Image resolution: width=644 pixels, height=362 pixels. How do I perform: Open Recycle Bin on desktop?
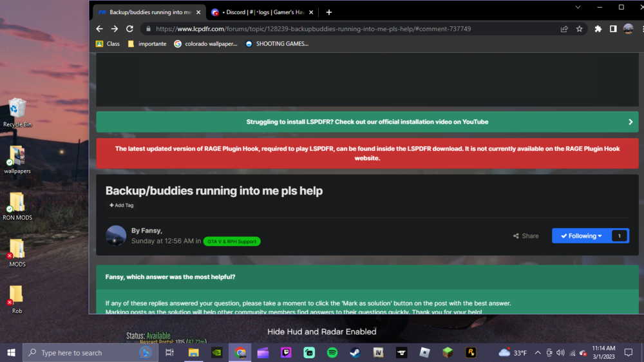point(17,113)
